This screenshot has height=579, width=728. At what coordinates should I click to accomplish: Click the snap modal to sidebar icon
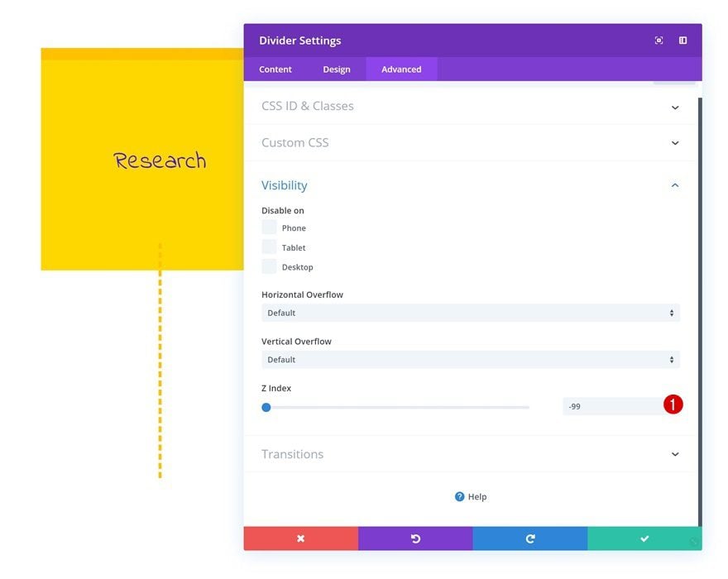click(682, 41)
